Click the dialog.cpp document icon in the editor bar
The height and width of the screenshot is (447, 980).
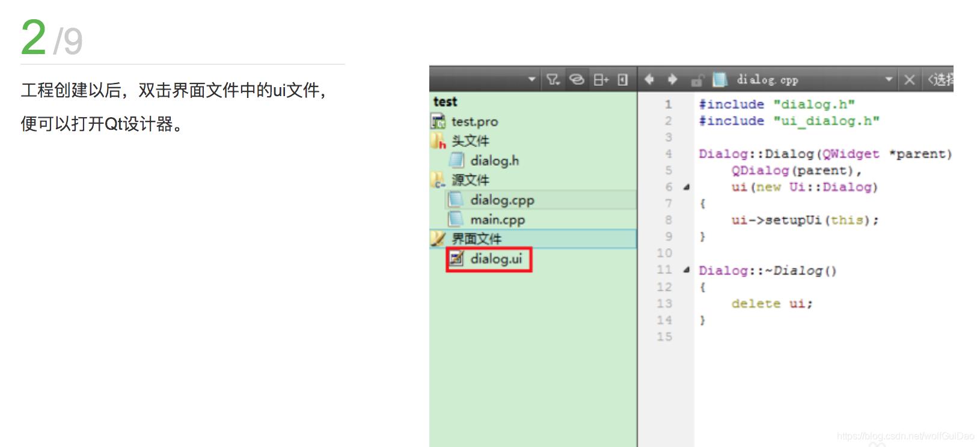click(x=720, y=79)
